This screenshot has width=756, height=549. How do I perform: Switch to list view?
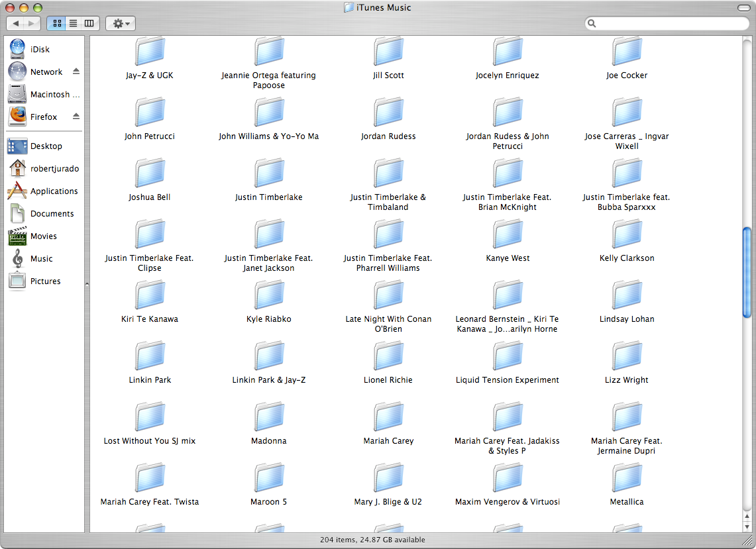74,23
